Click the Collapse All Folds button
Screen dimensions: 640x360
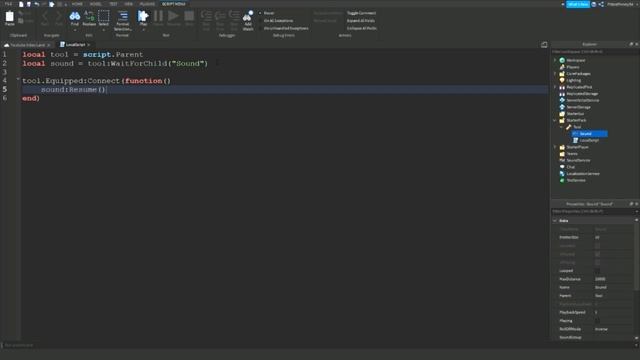click(x=362, y=29)
